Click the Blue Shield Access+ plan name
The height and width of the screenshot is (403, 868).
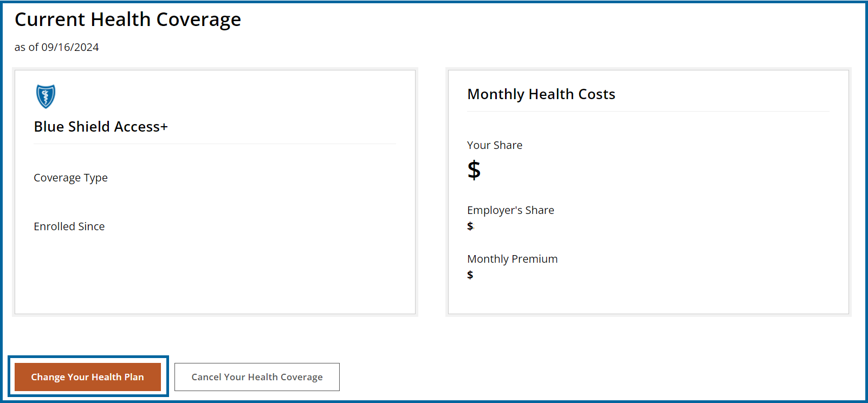point(101,127)
